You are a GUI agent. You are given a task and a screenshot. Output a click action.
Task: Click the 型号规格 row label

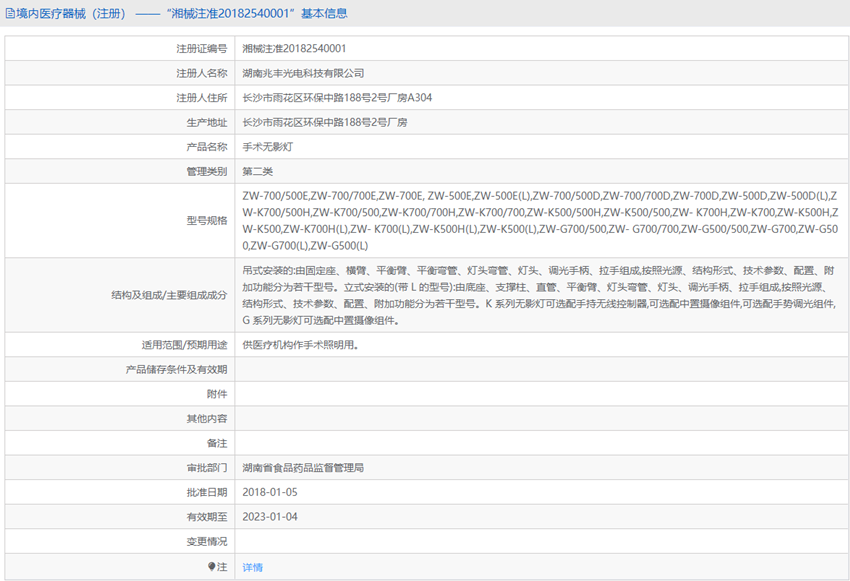[x=207, y=220]
